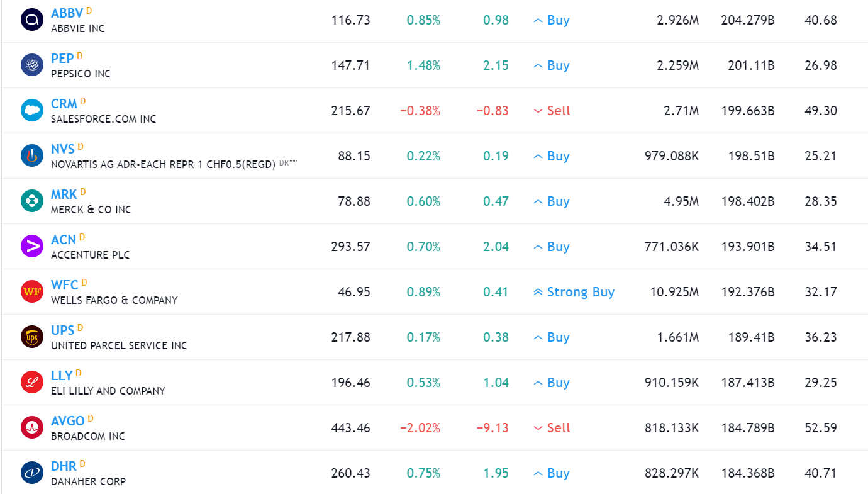This screenshot has width=868, height=494.
Task: Click the 979.088K volume for NVS
Action: click(x=672, y=156)
